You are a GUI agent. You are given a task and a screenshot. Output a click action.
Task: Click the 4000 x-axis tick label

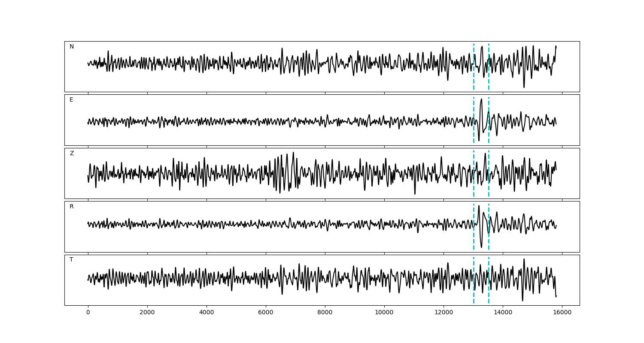pyautogui.click(x=207, y=313)
